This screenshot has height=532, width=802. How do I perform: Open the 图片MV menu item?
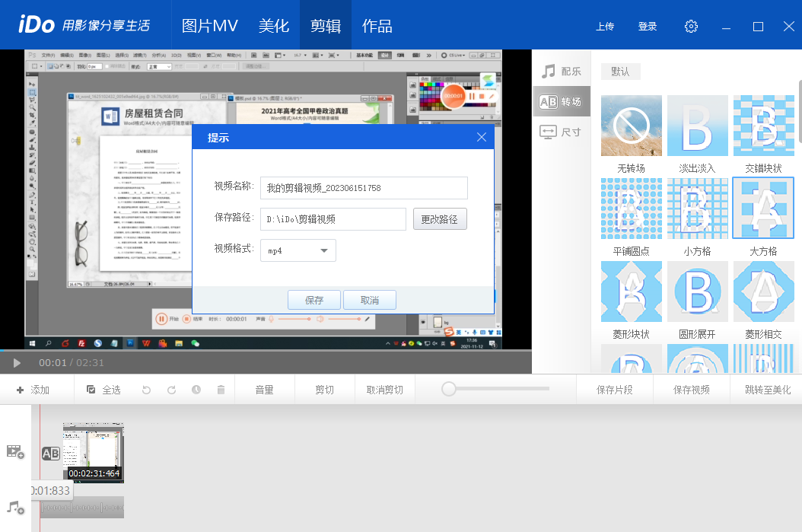click(212, 25)
